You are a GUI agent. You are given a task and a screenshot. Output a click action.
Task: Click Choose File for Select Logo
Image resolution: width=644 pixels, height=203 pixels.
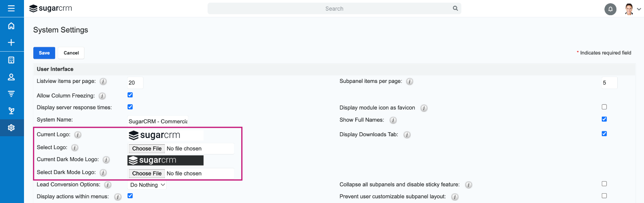click(147, 148)
